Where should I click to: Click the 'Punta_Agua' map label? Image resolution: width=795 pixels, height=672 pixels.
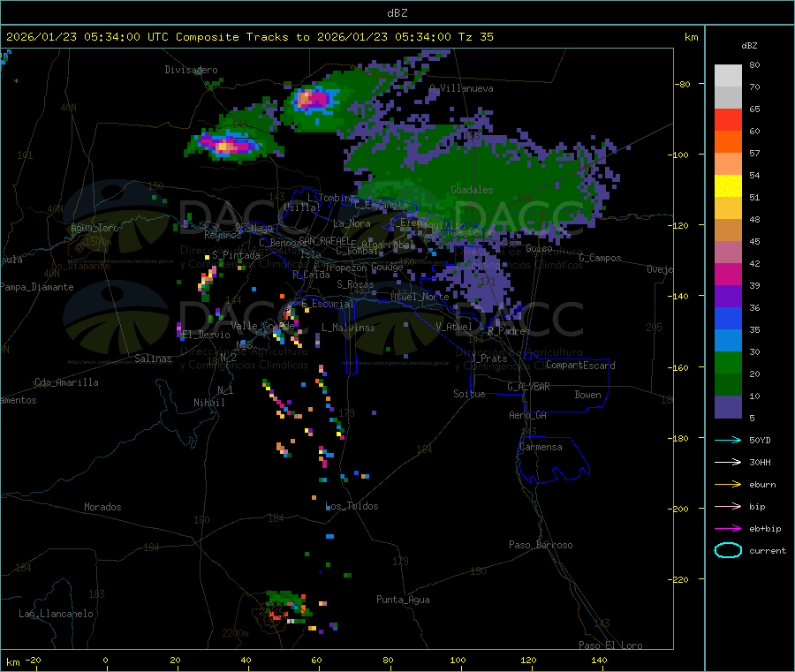pos(403,600)
